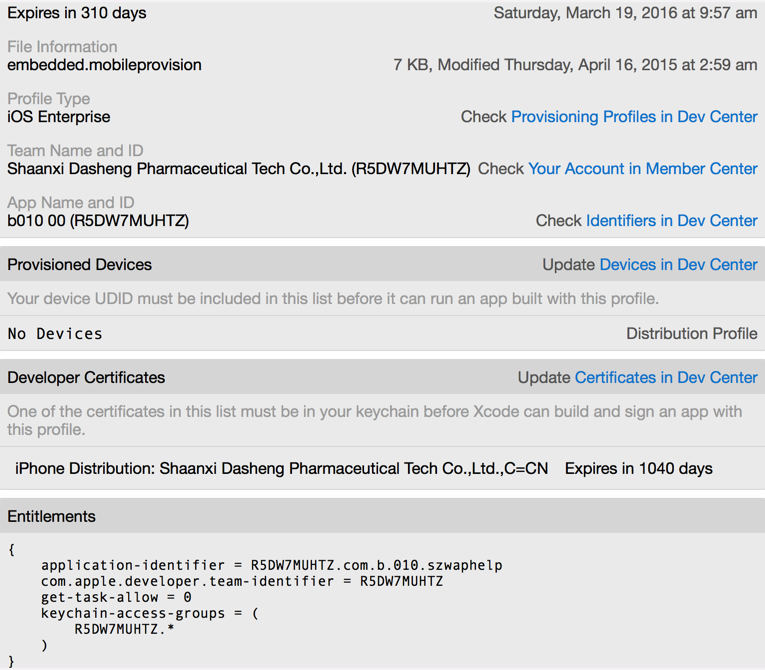Select the 'get-task-allow = 0' line
The image size is (765, 670).
(x=116, y=597)
